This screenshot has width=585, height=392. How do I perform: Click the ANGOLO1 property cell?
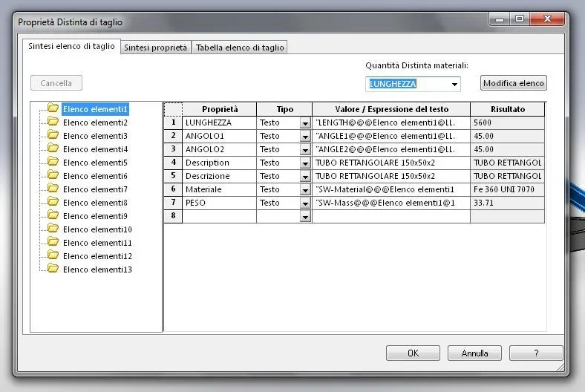point(220,136)
